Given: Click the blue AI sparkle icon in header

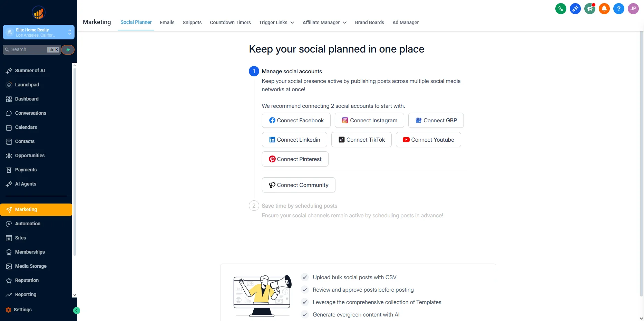Looking at the screenshot, I should coord(575,9).
